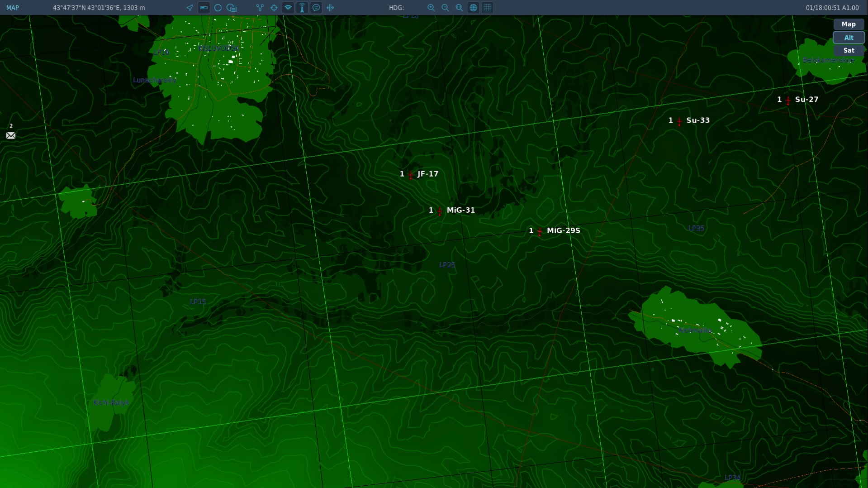Toggle the globe coordinate grid overlay
Viewport: 868px width, 488px height.
tap(473, 8)
